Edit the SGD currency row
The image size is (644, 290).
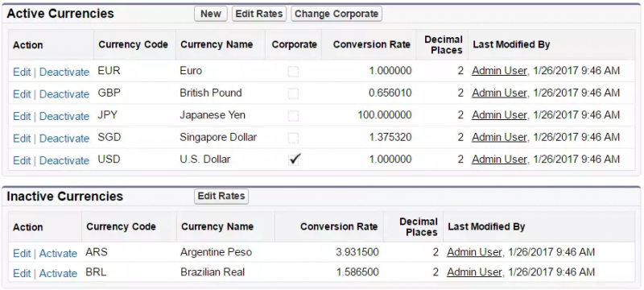(x=22, y=139)
